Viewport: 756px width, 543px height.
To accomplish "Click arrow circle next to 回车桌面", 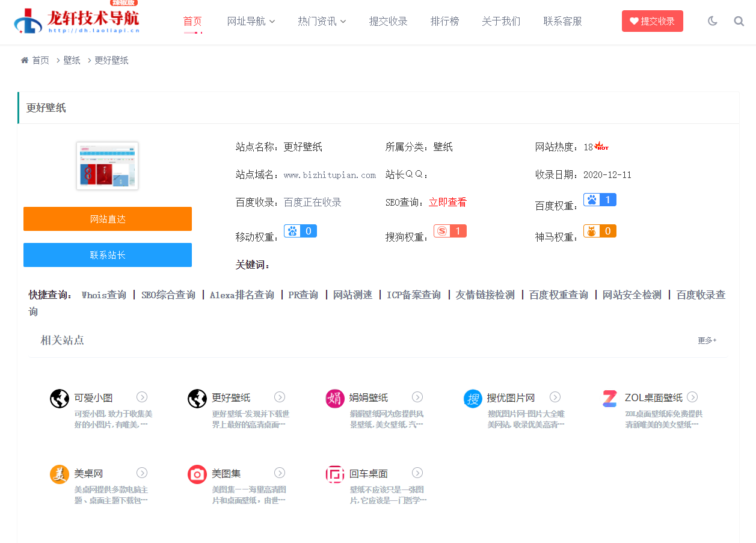I will click(x=417, y=473).
